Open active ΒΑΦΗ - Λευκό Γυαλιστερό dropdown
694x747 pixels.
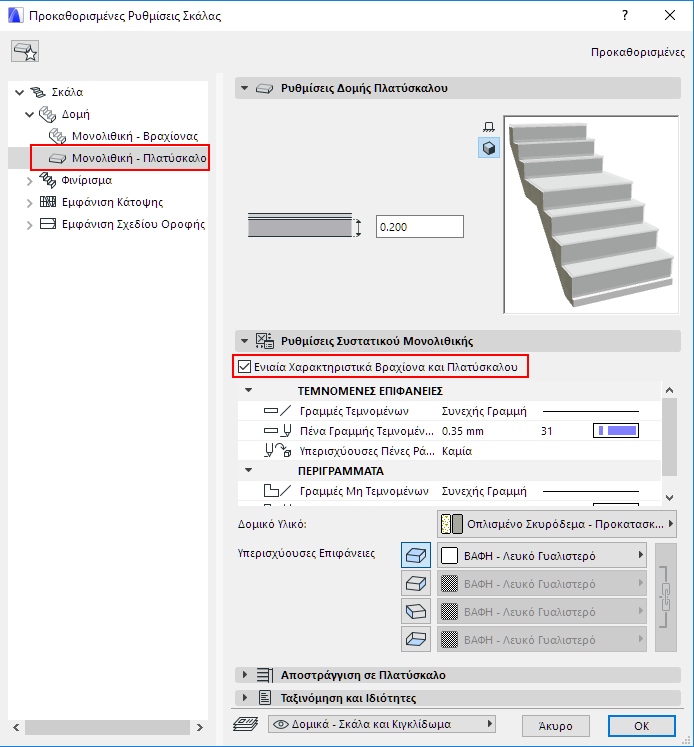(542, 555)
